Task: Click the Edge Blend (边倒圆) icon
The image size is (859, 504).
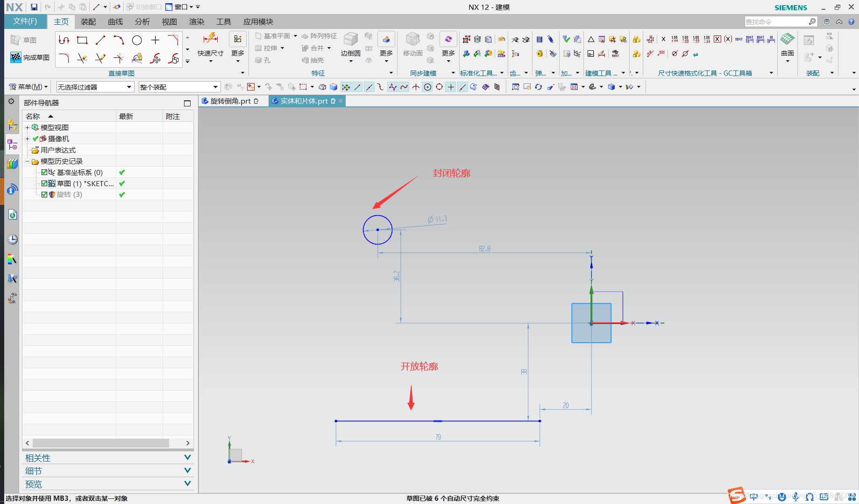Action: [350, 39]
